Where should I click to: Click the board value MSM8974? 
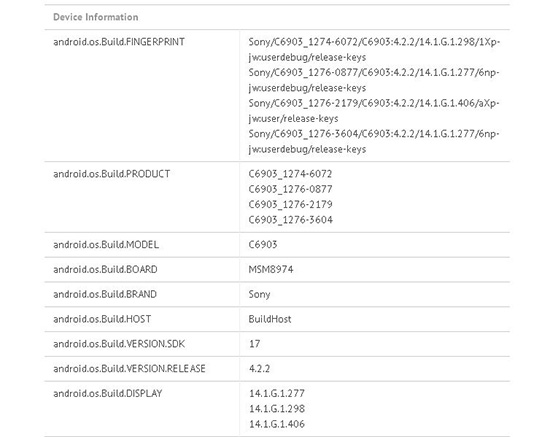[x=271, y=269]
